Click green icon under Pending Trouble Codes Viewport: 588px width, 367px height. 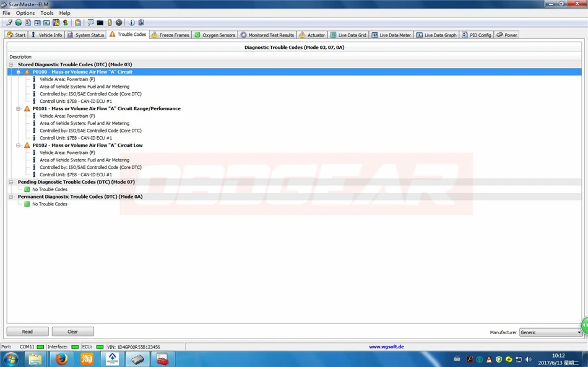tap(27, 189)
